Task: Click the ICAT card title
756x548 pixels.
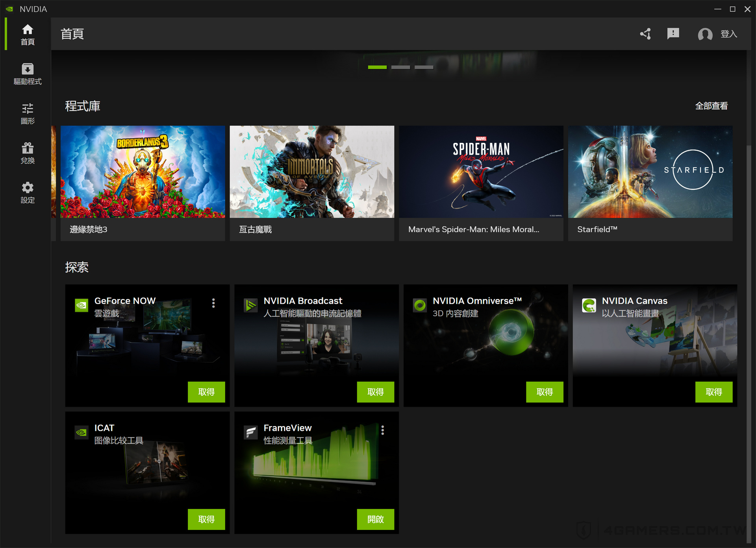Action: pos(104,428)
